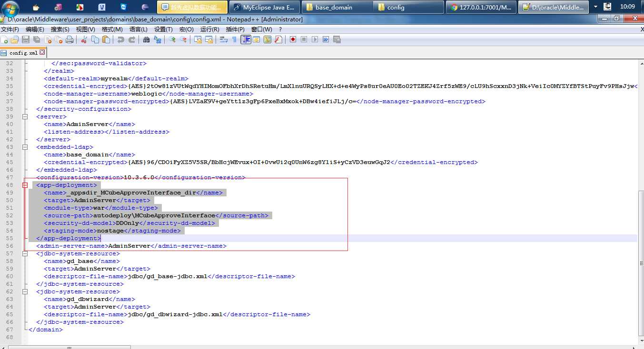Click 'AdminServer' in admin-server-name line 56
644x349 pixels.
(129, 246)
